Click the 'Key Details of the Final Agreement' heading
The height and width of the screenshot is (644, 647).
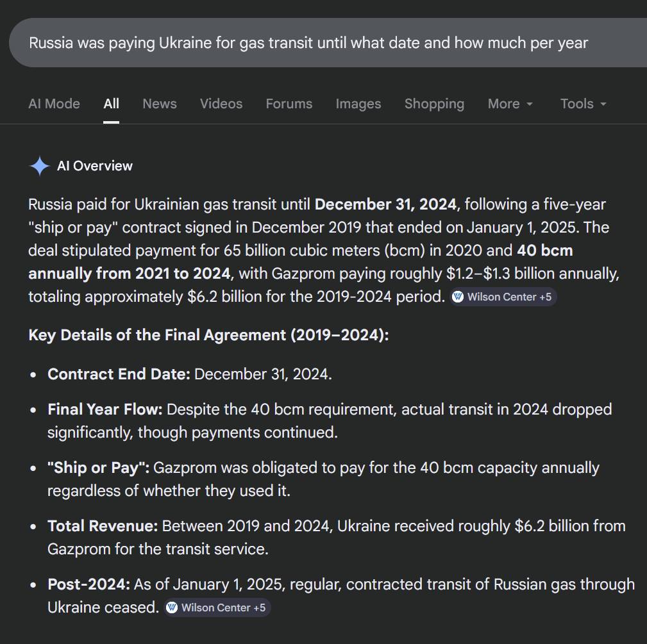click(209, 335)
